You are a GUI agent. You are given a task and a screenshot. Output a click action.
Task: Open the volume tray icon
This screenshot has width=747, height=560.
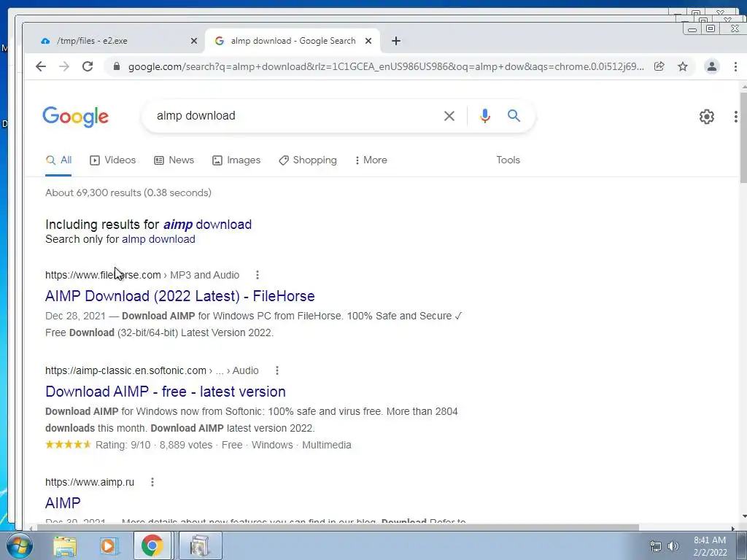point(673,547)
